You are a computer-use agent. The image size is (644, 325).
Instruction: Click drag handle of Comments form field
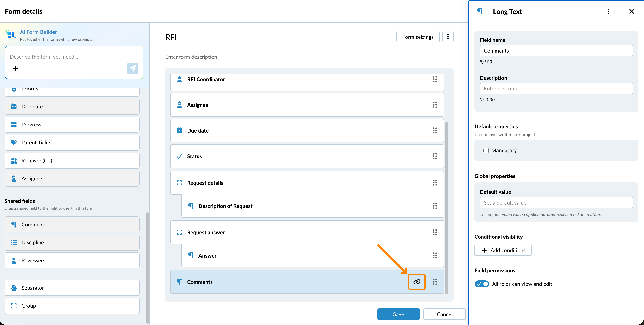tap(435, 282)
